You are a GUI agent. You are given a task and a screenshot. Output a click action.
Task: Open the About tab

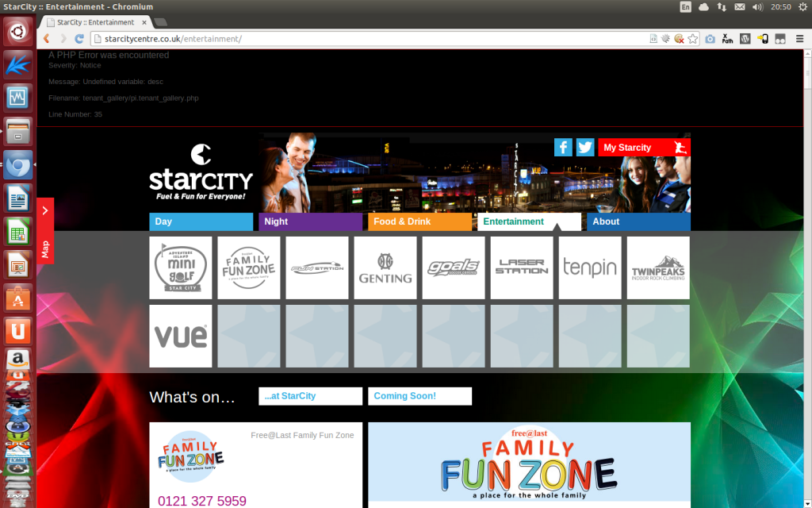click(638, 221)
